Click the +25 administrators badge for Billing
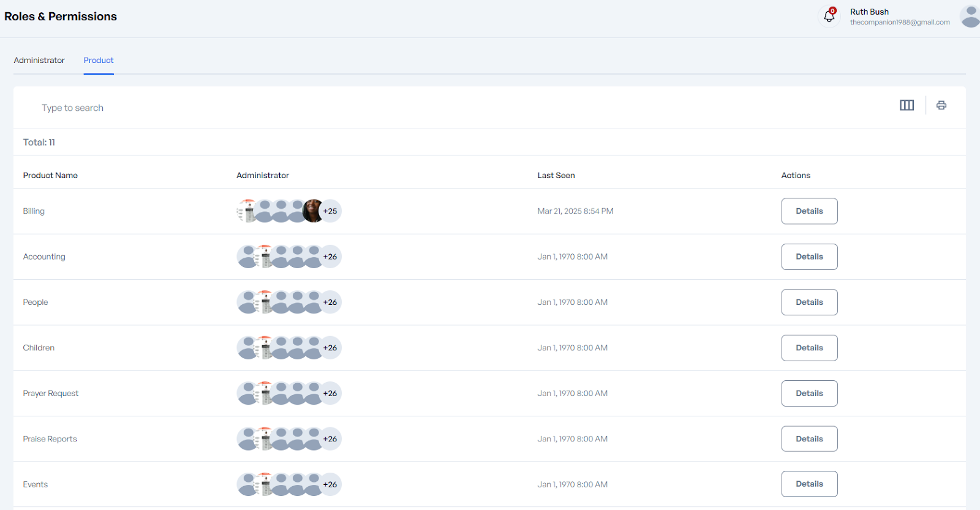 coord(331,211)
